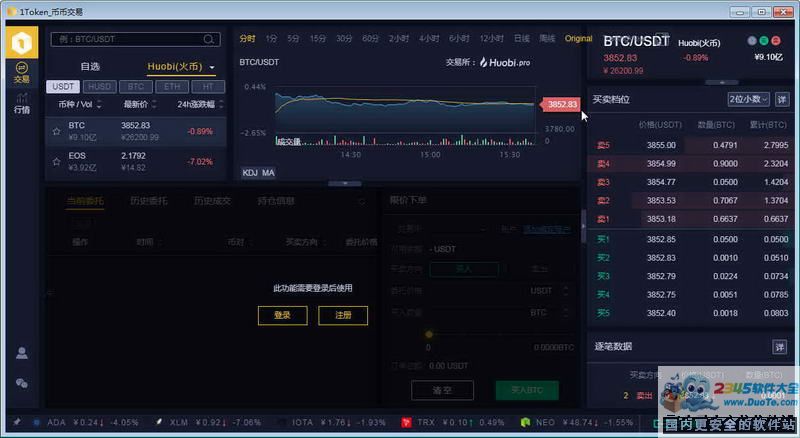Click the BTC/USDT search input field
Screen dimensions: 800x438
[x=125, y=40]
